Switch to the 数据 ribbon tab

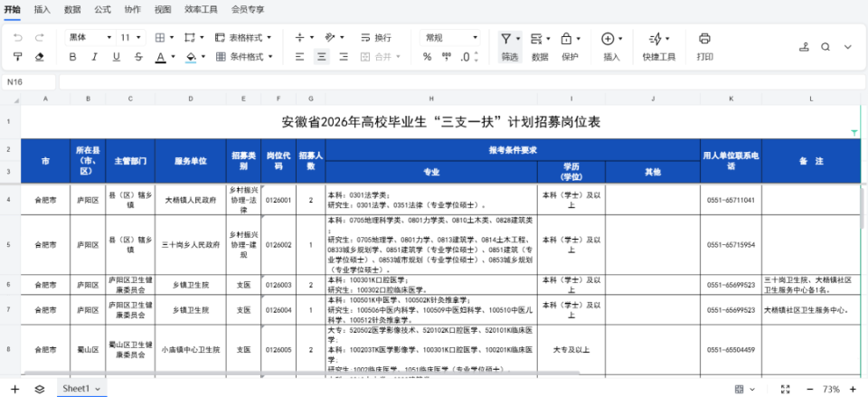pos(72,9)
